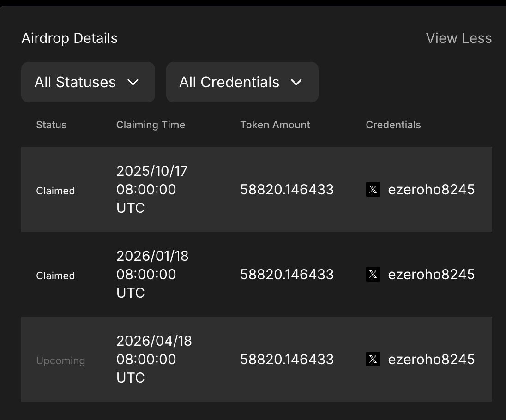The width and height of the screenshot is (506, 420).
Task: Select the Claimed status for 2026/01/18
Action: [x=55, y=276]
